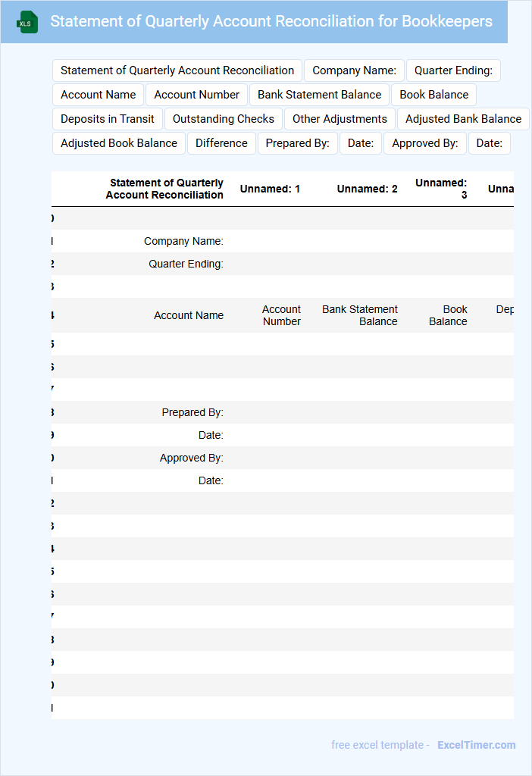Image resolution: width=532 pixels, height=776 pixels.
Task: Open the 'Deposits in Transit' tag
Action: coord(108,119)
